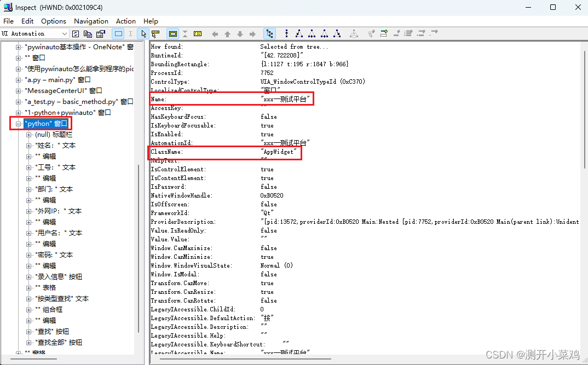This screenshot has height=365, width=588.
Task: Open the File menu
Action: click(x=8, y=21)
